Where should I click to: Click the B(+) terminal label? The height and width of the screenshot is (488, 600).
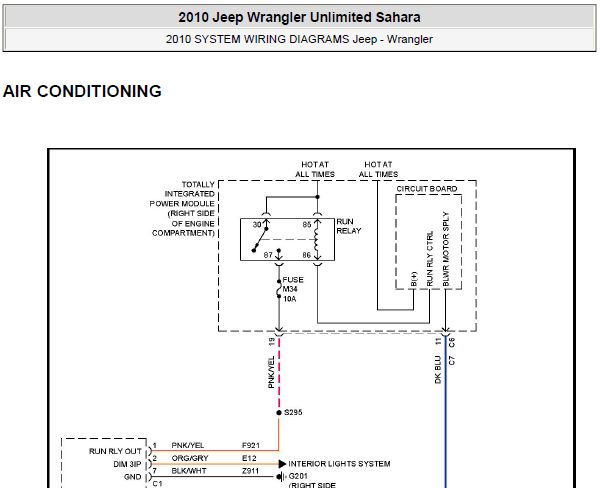pos(414,279)
